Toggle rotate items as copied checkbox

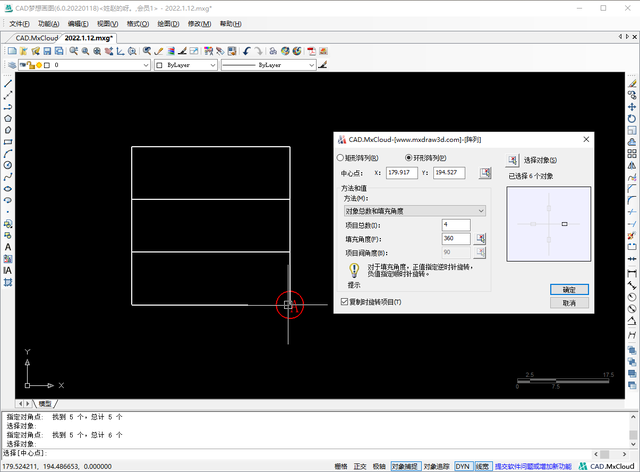coord(344,302)
